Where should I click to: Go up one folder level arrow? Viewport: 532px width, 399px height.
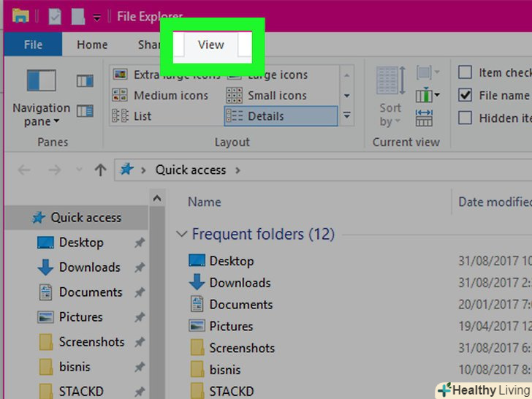(x=100, y=170)
